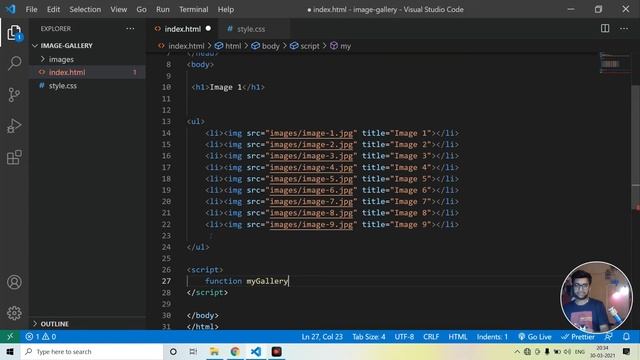Open the Run and Debug view
The image size is (640, 360).
14,126
